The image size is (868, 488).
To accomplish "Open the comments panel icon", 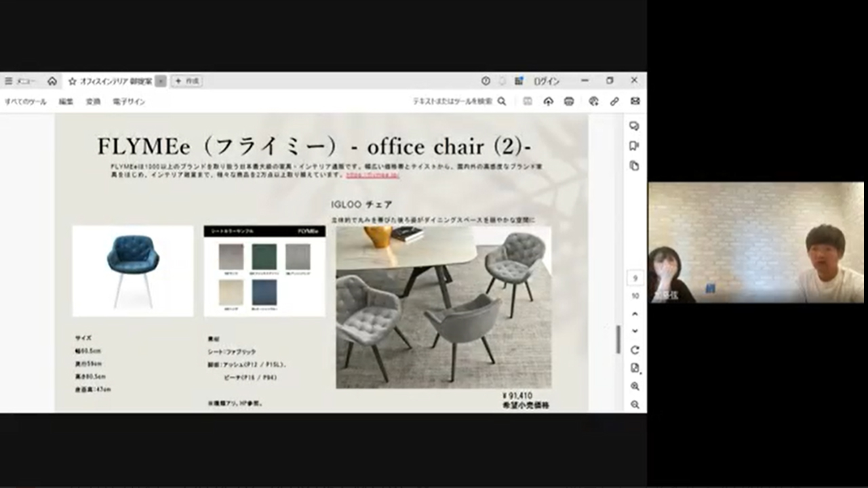I will click(635, 126).
